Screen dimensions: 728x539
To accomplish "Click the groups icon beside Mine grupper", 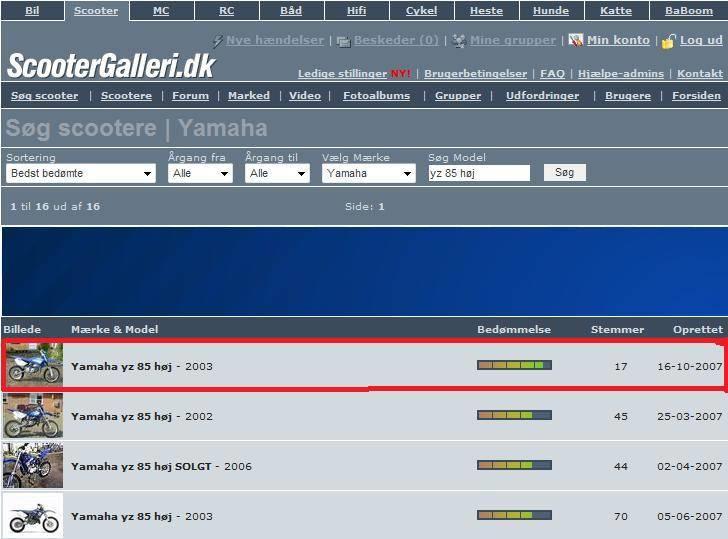I will (x=459, y=41).
